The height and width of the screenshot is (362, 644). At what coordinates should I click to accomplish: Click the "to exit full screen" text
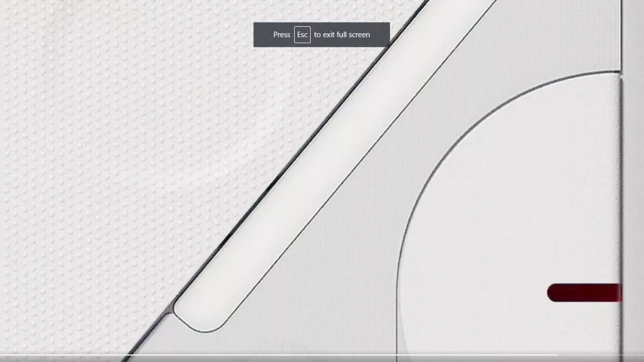coord(342,35)
